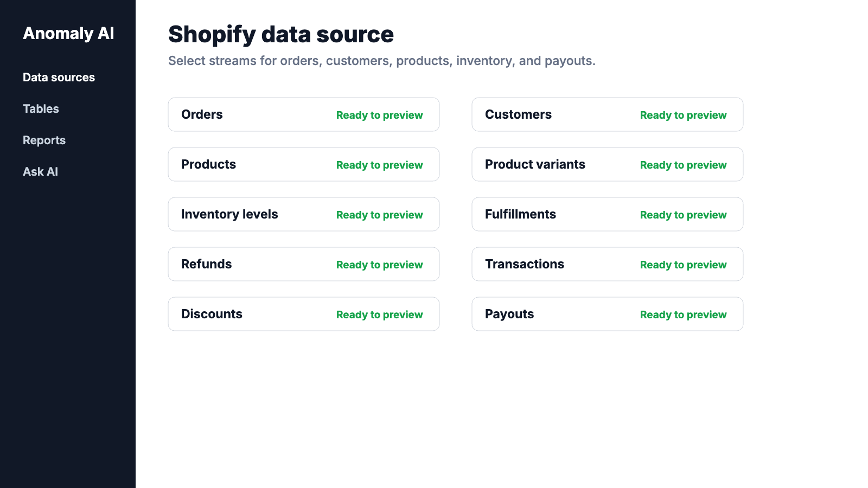
Task: Pick the Fulfillments stream card
Action: pos(608,214)
